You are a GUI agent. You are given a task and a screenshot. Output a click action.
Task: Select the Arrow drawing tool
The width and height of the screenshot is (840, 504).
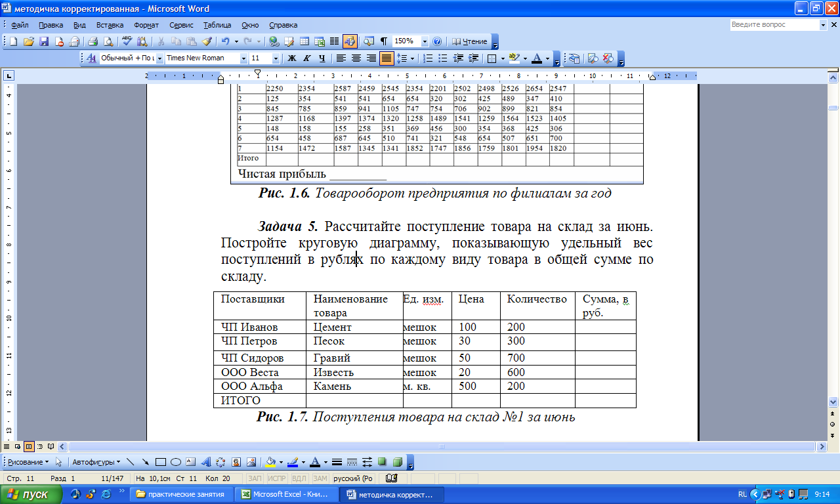145,461
